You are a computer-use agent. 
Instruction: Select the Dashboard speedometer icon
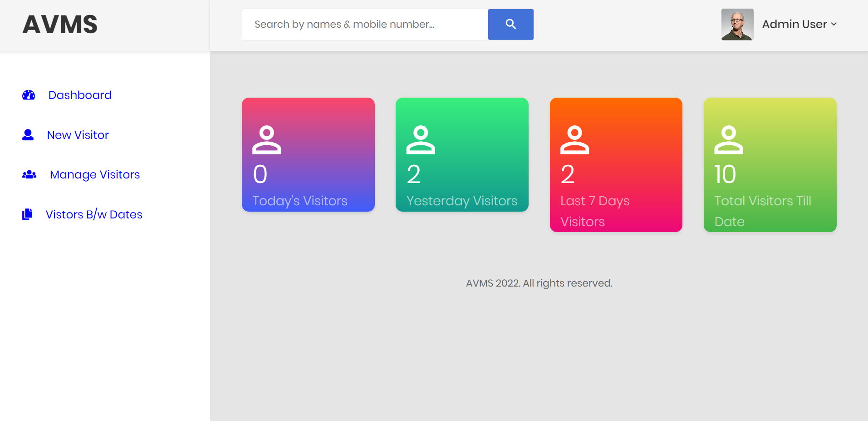tap(28, 95)
